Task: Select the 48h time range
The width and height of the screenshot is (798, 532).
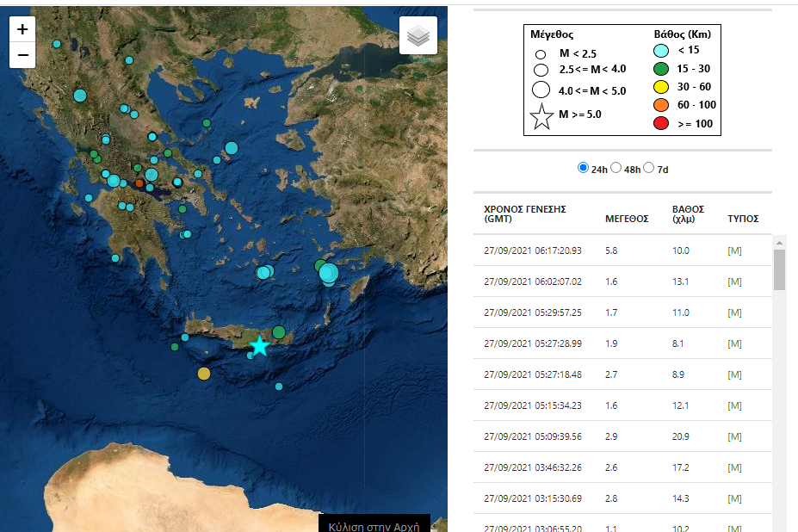Action: [x=616, y=168]
